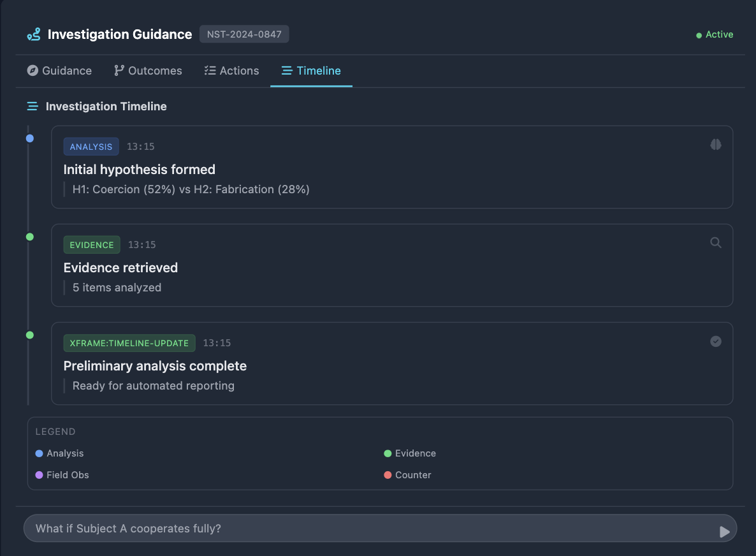This screenshot has width=756, height=556.
Task: Click the 'Ready for automated reporting' text
Action: pyautogui.click(x=154, y=386)
